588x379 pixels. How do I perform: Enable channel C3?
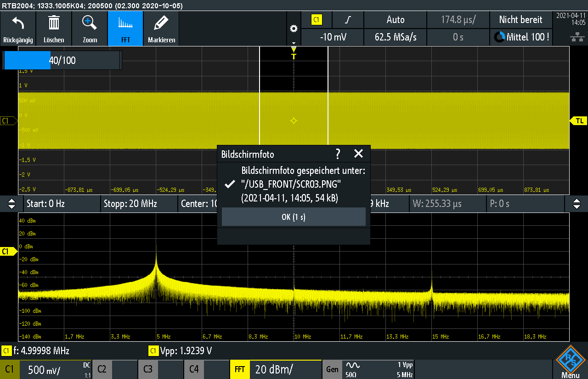pos(161,369)
